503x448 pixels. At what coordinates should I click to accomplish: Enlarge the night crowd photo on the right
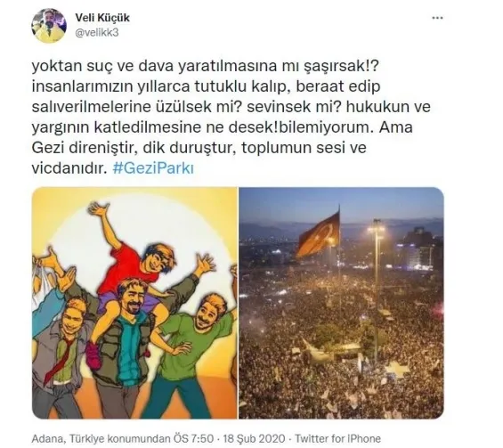[341, 303]
